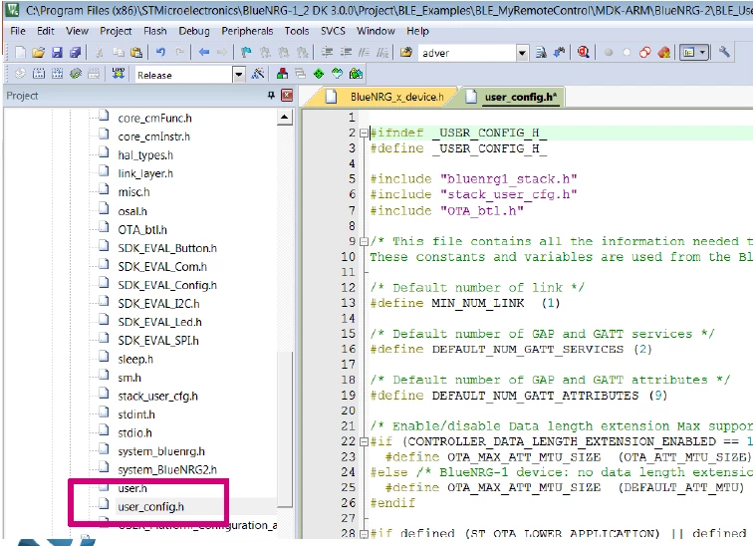The image size is (756, 546).
Task: Open the Project menu
Action: (x=116, y=31)
